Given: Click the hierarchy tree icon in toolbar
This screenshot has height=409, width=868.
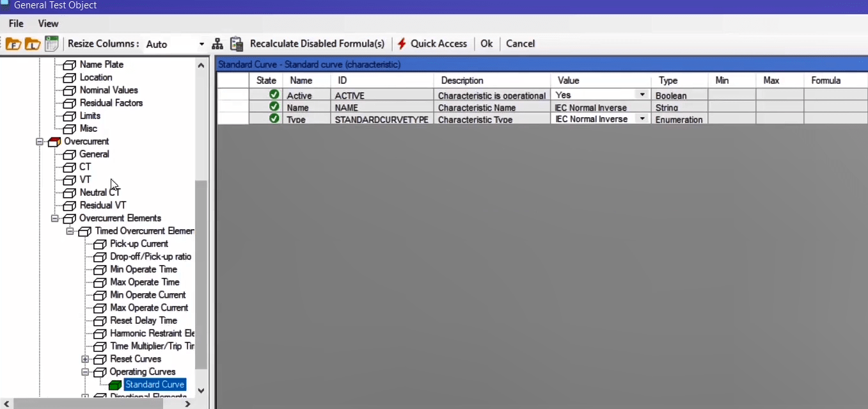Looking at the screenshot, I should coord(217,44).
